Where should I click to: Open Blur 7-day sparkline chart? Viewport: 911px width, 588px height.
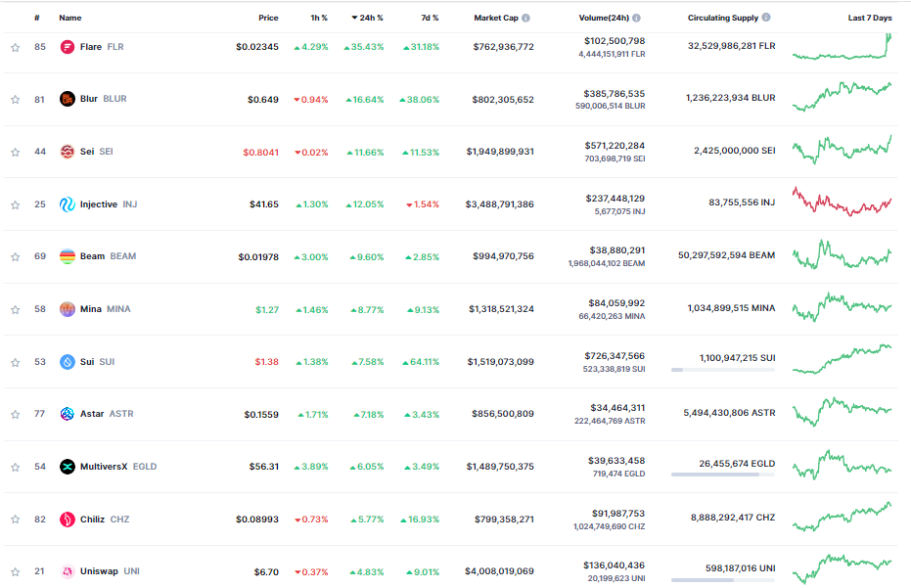point(842,97)
